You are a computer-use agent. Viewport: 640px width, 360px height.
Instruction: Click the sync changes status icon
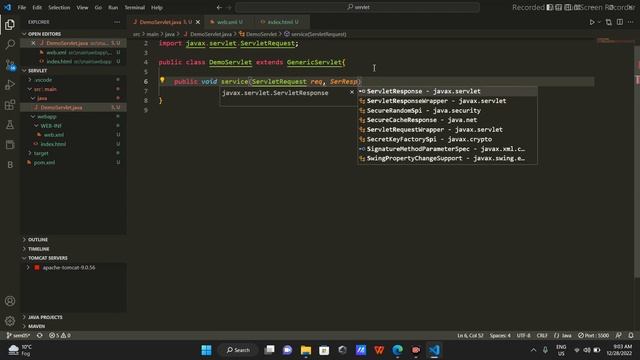click(x=40, y=336)
